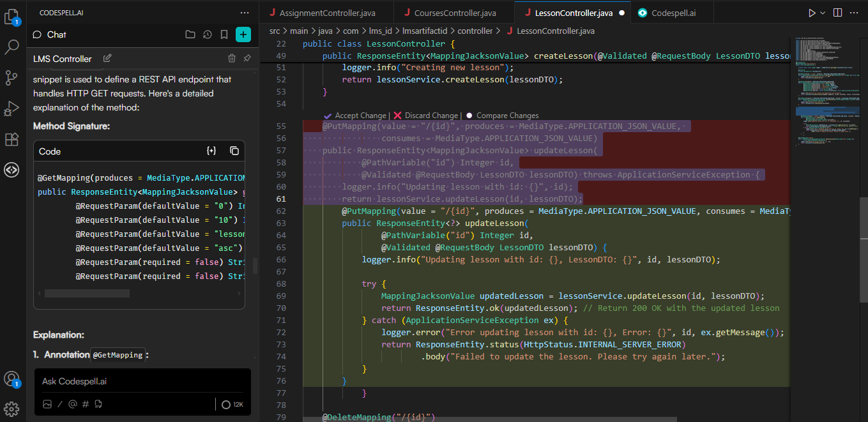Screen dimensions: 868x422
Task: Click the slash command icon
Action: point(60,404)
